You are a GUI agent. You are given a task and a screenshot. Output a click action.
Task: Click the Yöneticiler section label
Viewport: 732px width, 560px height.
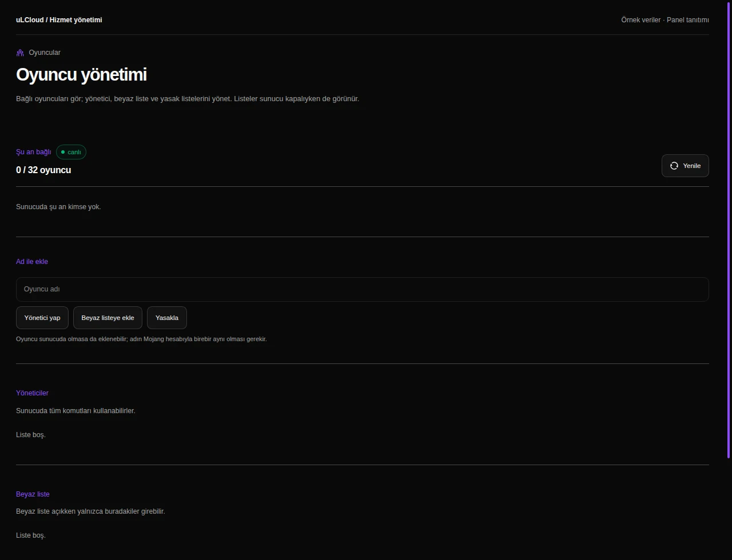(32, 393)
